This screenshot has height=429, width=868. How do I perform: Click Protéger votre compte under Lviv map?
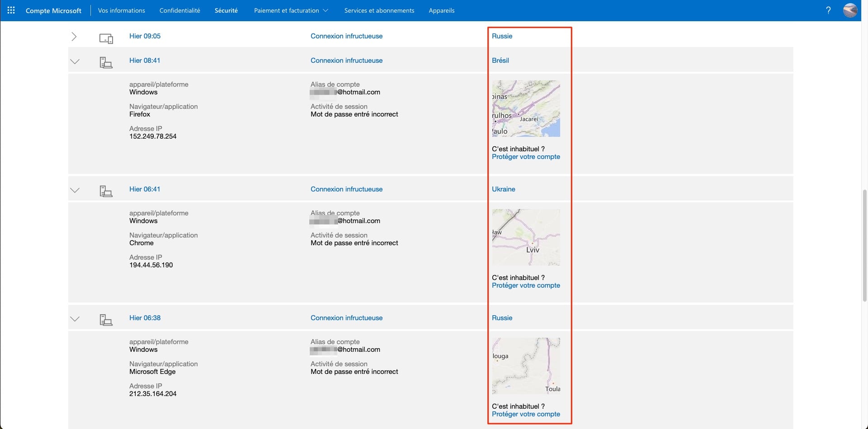click(526, 285)
